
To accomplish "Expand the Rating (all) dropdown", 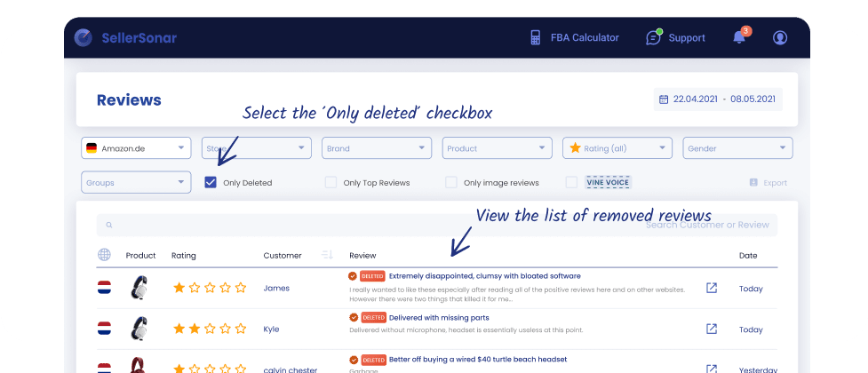I will pyautogui.click(x=617, y=148).
